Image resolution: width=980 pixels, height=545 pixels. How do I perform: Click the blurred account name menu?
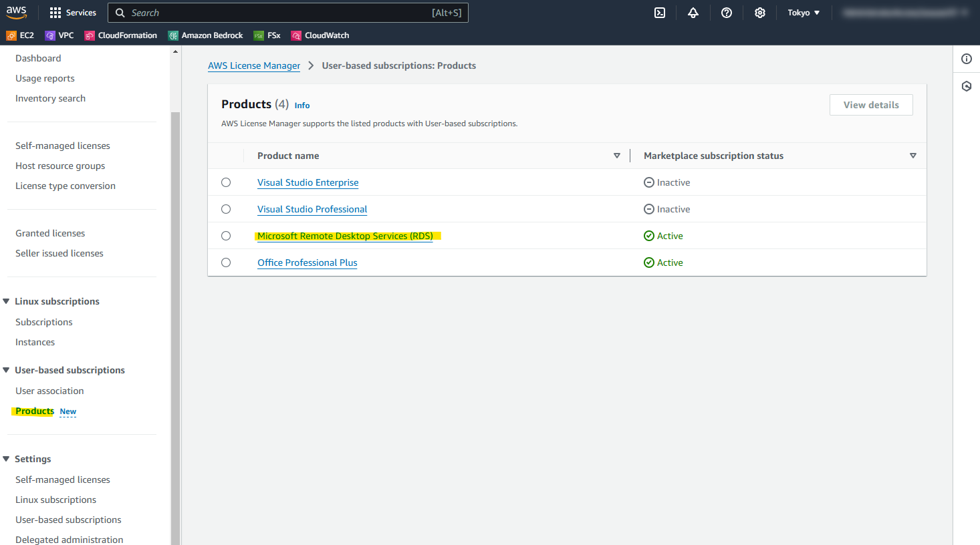pos(905,13)
